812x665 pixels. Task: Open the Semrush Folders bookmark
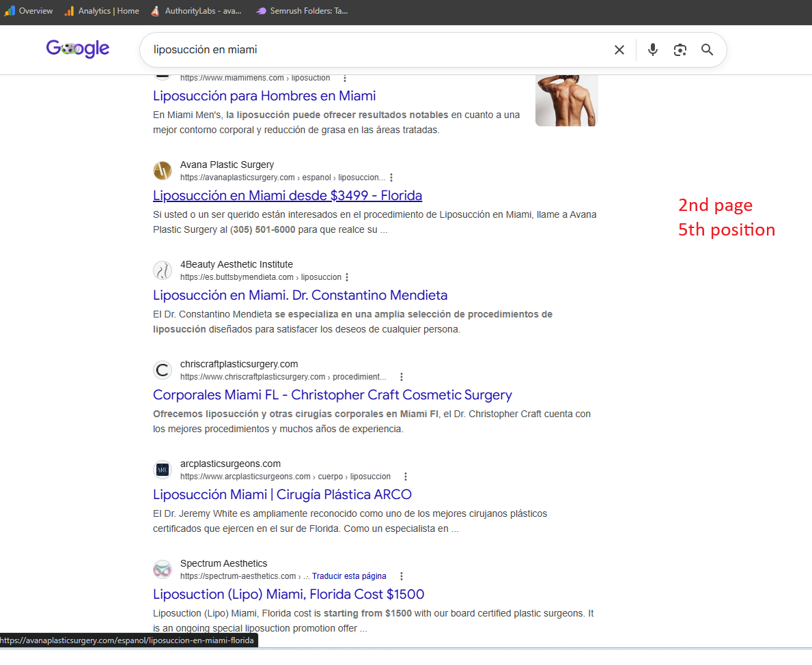pyautogui.click(x=303, y=11)
